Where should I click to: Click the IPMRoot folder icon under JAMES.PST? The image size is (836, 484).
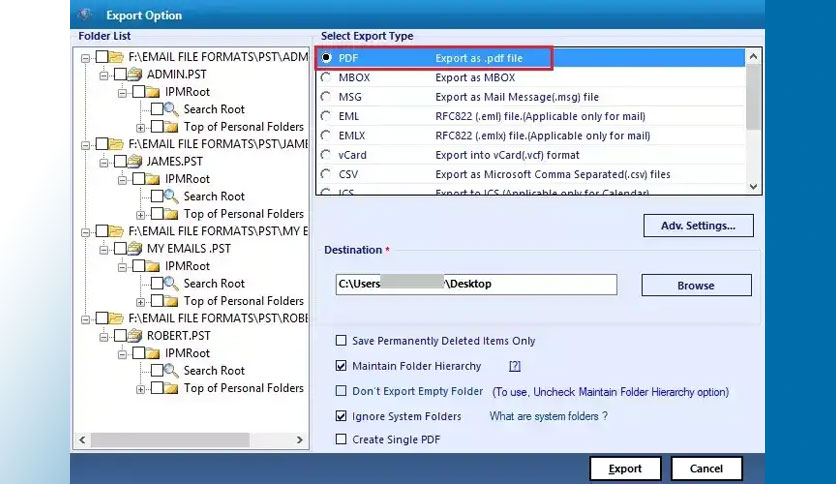[x=153, y=179]
